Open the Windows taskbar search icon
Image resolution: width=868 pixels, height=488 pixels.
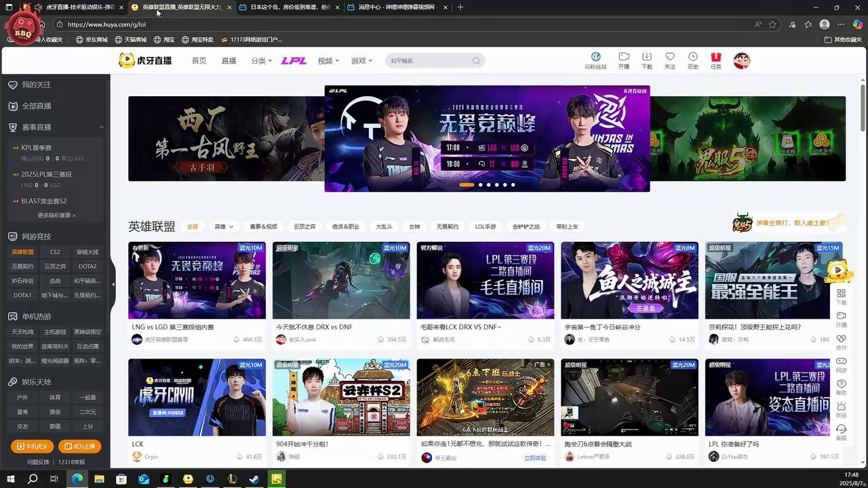33,479
